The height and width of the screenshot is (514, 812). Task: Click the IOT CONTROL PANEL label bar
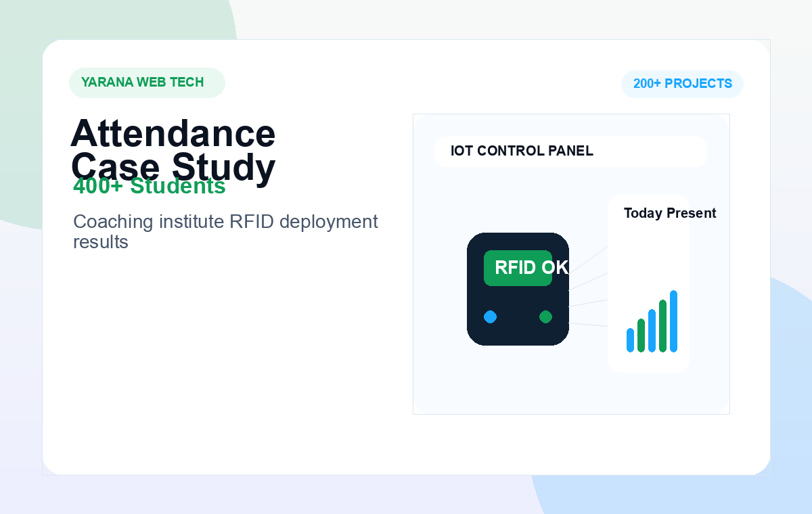coord(570,151)
